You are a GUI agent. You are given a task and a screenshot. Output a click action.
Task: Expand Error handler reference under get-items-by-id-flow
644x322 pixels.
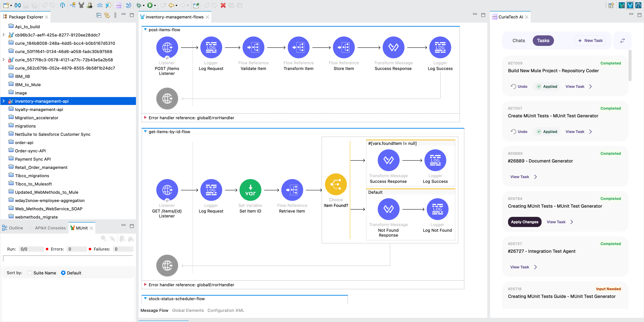click(x=145, y=285)
